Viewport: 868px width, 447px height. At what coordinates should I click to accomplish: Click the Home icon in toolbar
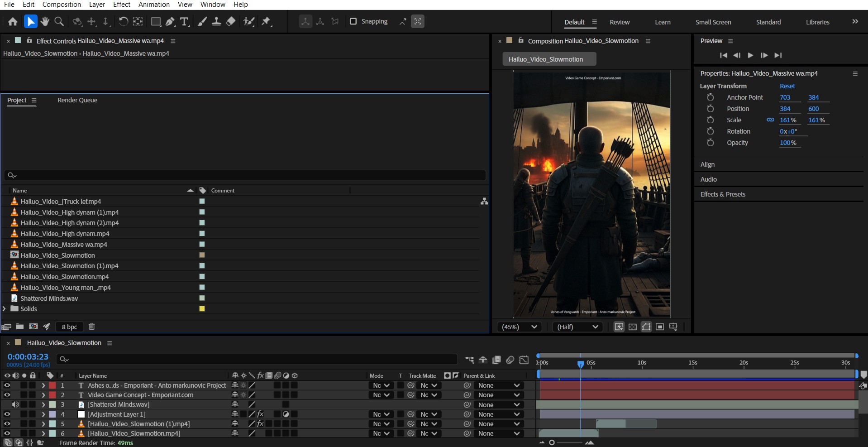[x=13, y=21]
